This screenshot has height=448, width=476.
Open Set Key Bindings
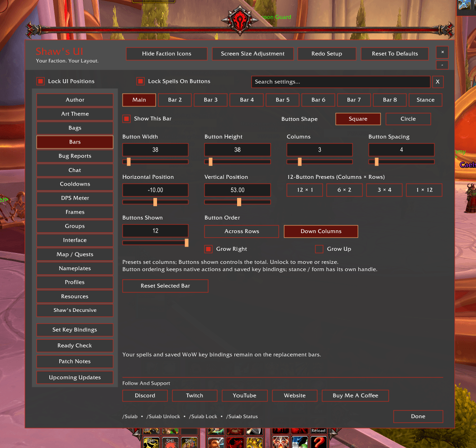pyautogui.click(x=75, y=330)
